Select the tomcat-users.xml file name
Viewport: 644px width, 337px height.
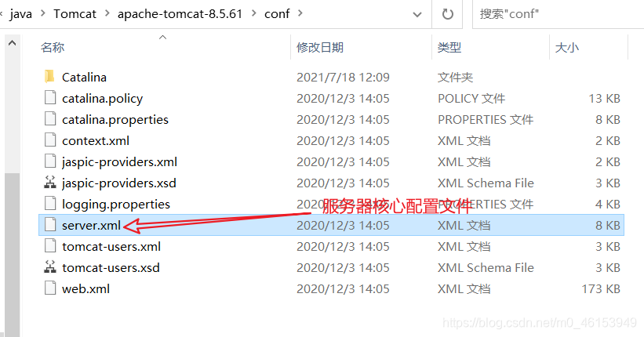click(111, 246)
